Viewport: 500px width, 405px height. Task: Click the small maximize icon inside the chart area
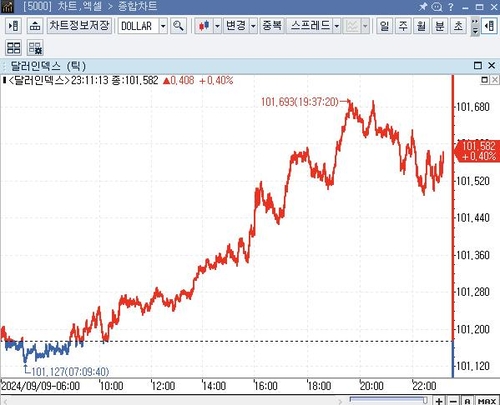[x=485, y=80]
